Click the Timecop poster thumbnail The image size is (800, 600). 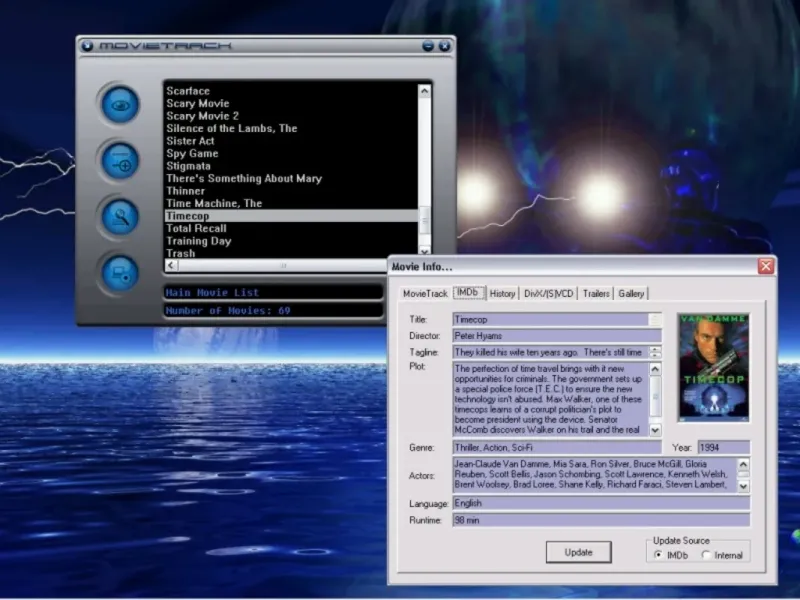[x=713, y=367]
